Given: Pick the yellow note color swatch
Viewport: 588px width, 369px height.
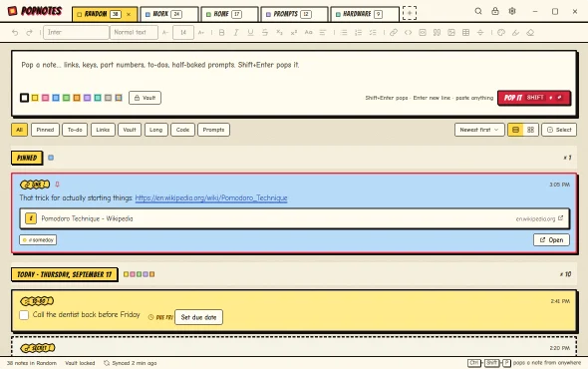Looking at the screenshot, I should [x=35, y=98].
